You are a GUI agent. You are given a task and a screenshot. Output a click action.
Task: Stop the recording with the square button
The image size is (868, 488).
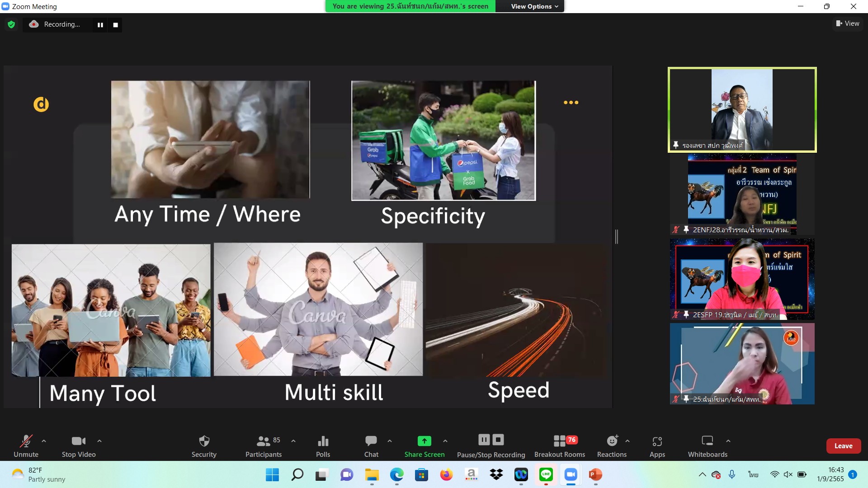pyautogui.click(x=116, y=25)
